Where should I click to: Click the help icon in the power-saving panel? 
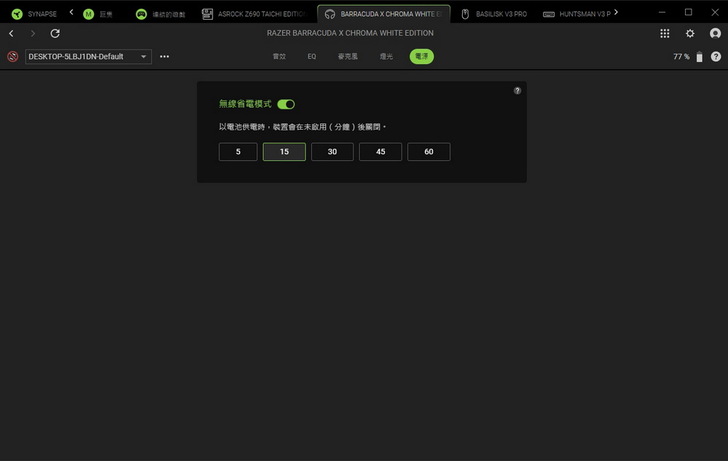pos(517,91)
